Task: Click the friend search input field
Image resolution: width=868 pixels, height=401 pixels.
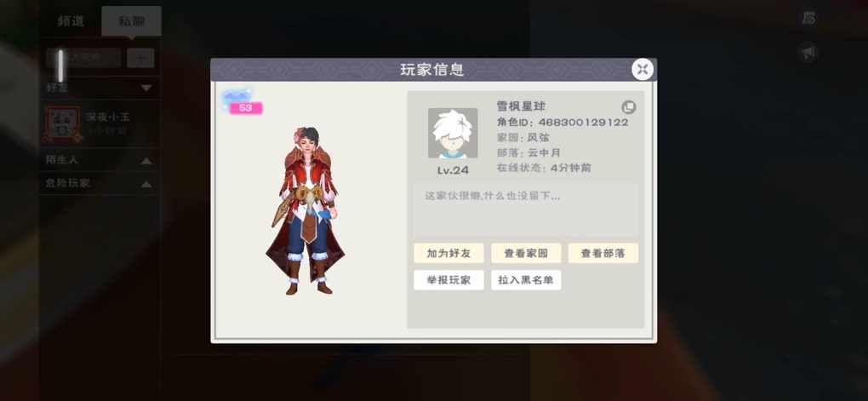Action: click(x=83, y=58)
